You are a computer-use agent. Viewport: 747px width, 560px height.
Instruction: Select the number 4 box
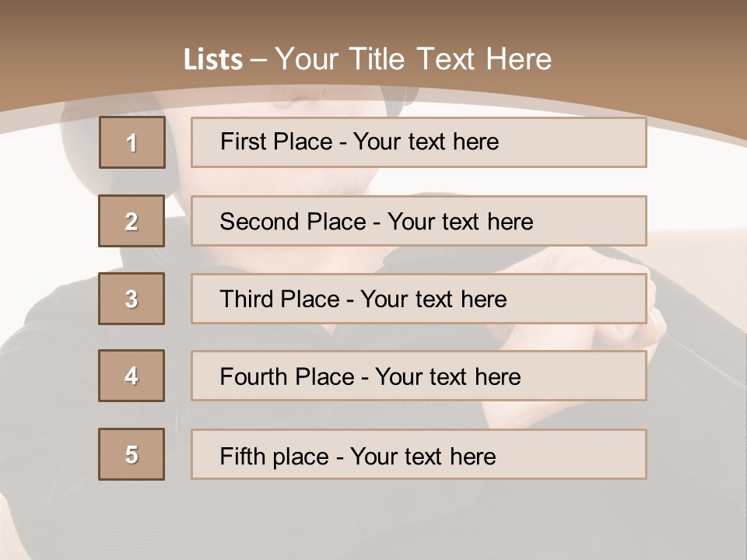(132, 376)
